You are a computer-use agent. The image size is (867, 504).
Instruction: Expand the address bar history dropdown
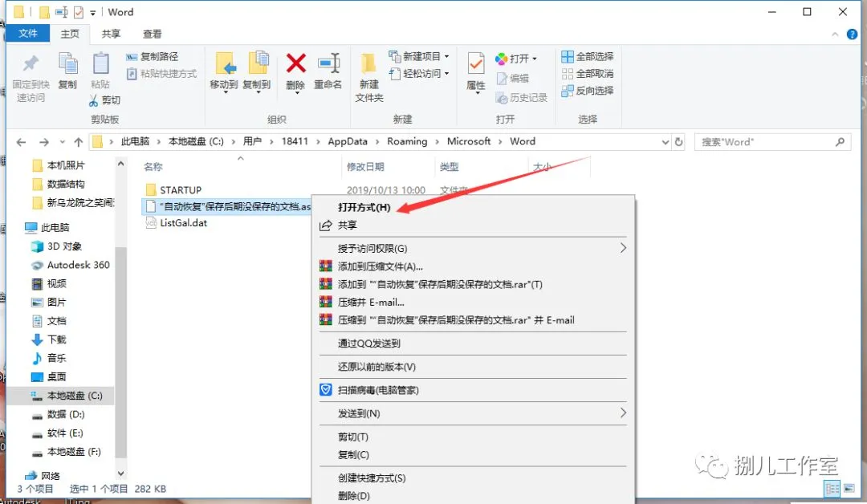pyautogui.click(x=666, y=142)
